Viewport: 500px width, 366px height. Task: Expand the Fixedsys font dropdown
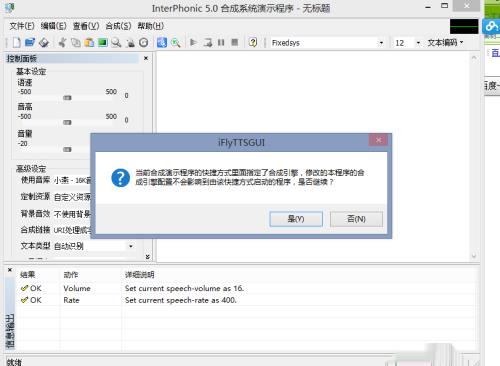[x=381, y=43]
